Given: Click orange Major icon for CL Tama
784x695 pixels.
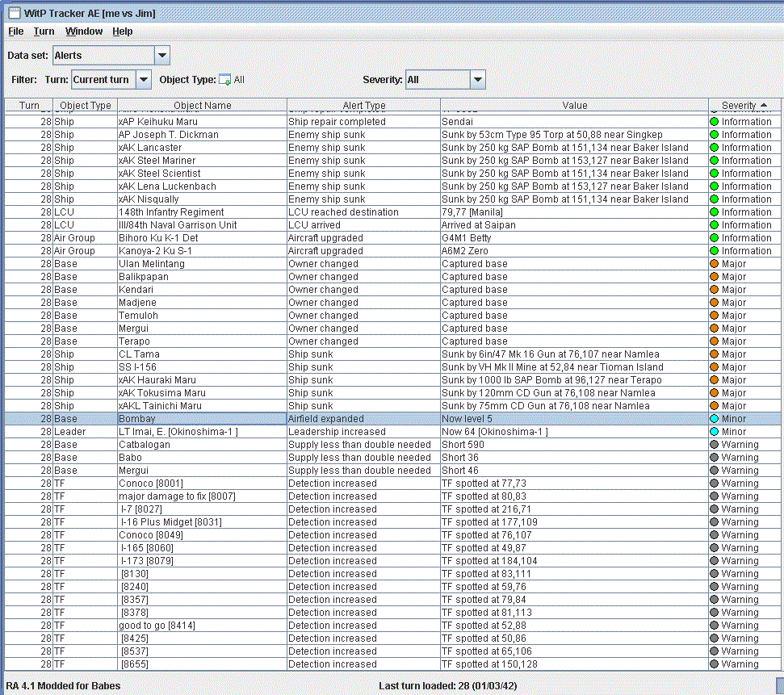Looking at the screenshot, I should (714, 354).
